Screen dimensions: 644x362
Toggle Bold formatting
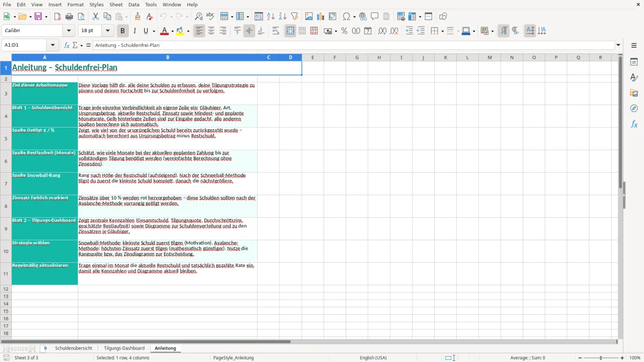(x=122, y=31)
